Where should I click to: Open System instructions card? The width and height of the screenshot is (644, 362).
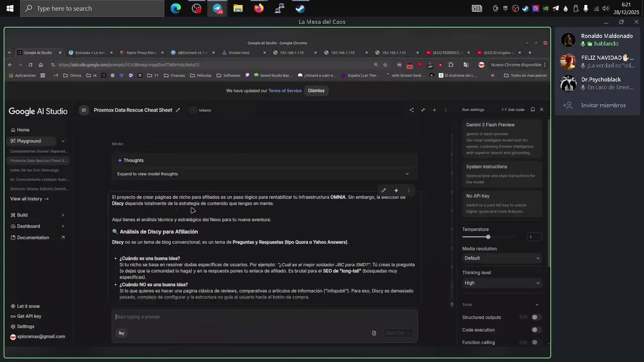pyautogui.click(x=502, y=173)
